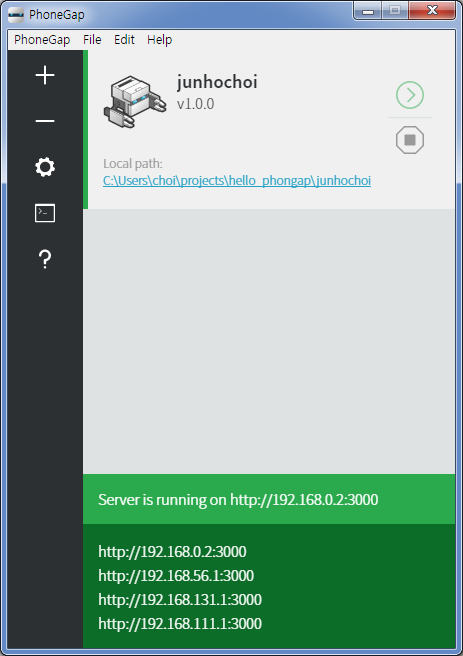Viewport: 463px width, 656px height.
Task: Click the robot project icon
Action: (x=135, y=102)
